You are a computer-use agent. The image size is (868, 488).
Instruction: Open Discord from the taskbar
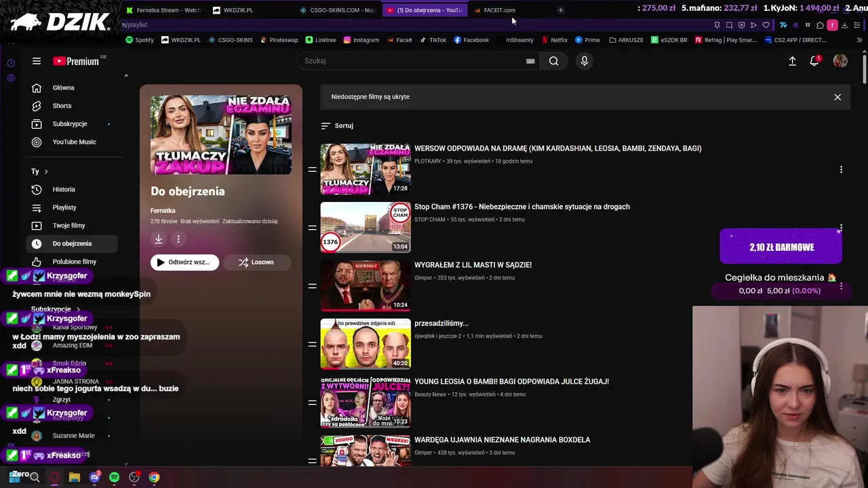[94, 477]
